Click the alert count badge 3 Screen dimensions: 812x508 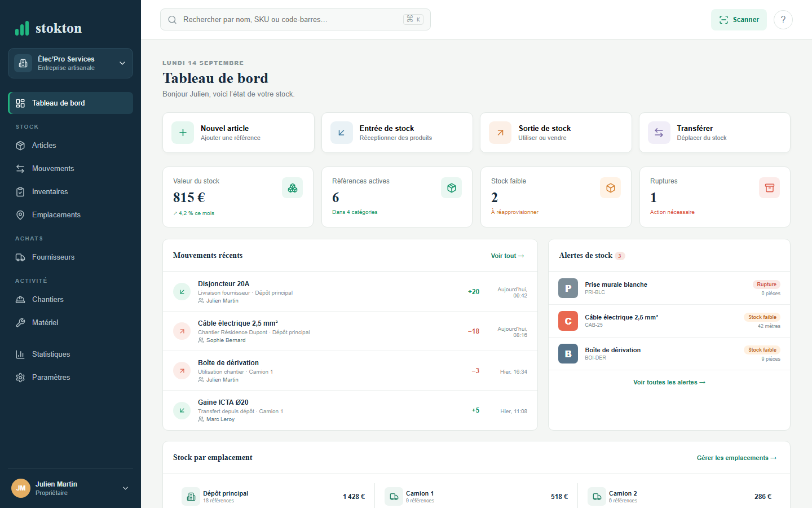[620, 256]
